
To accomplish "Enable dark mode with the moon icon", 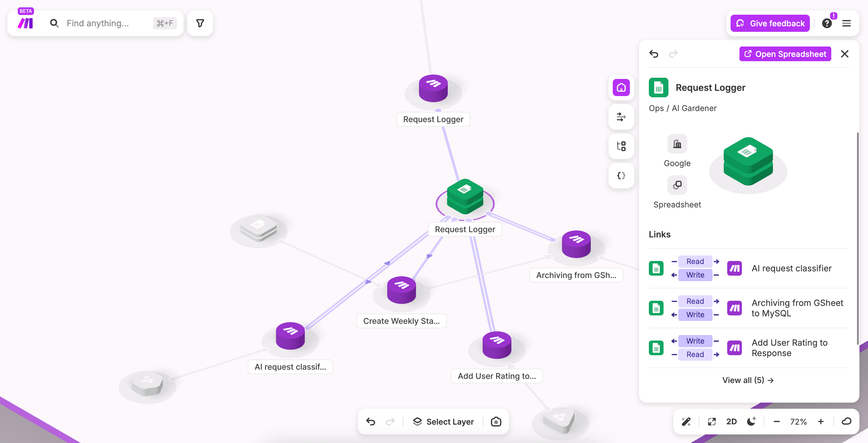I will point(751,422).
